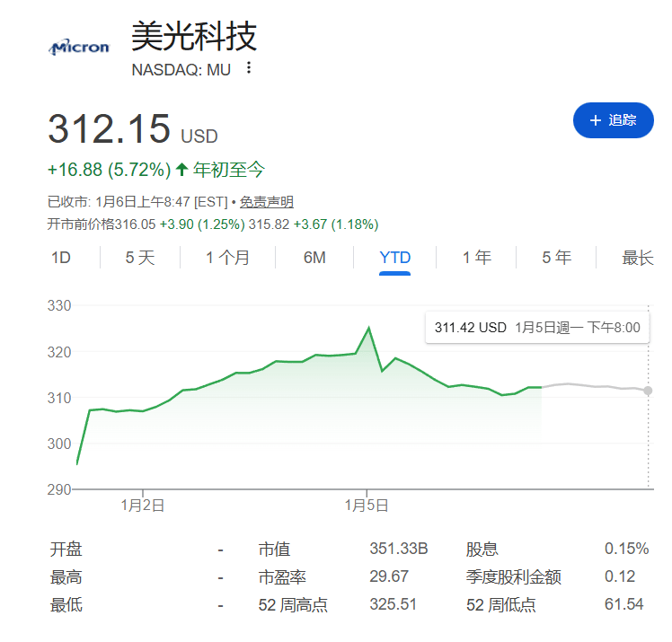Click the Micron company logo
The image size is (672, 642).
click(x=79, y=47)
